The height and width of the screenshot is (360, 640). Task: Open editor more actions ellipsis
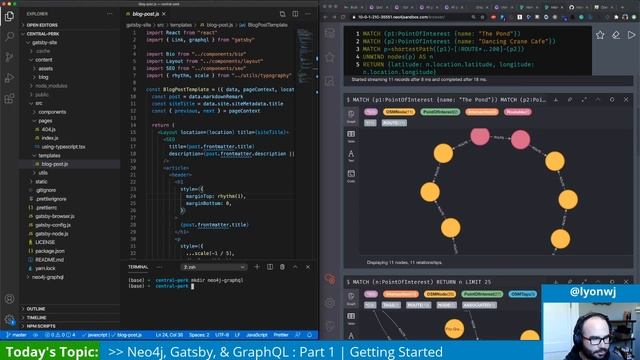[308, 14]
